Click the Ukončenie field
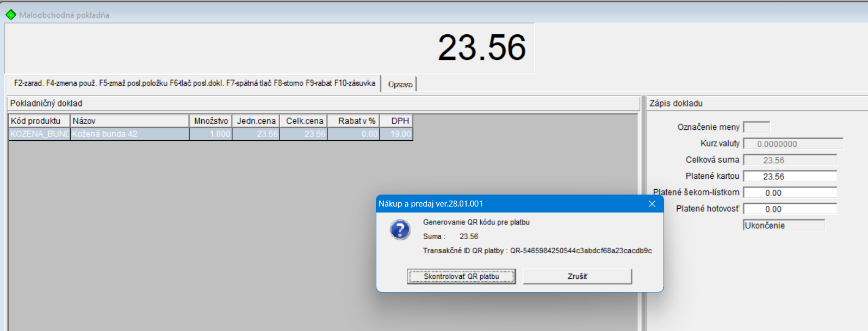This screenshot has width=868, height=331. tap(784, 226)
